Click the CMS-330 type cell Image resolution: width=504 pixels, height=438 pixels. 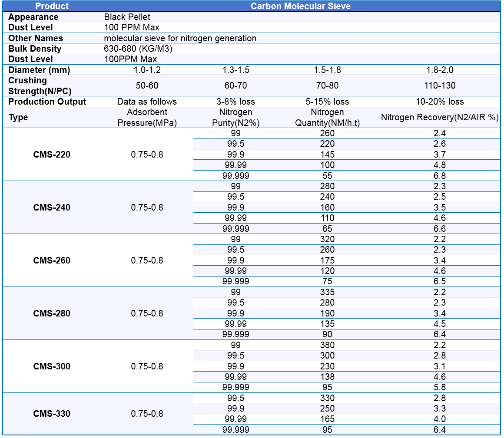[52, 414]
